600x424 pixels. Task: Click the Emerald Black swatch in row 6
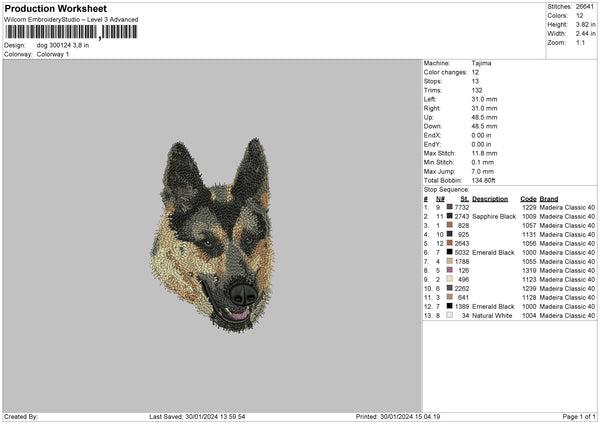click(x=450, y=252)
